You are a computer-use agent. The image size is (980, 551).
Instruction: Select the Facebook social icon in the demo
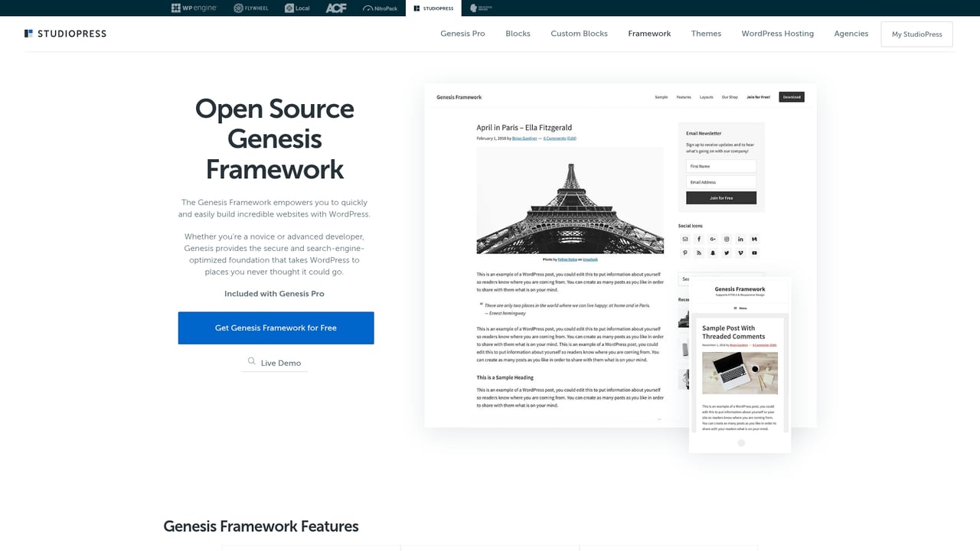(x=699, y=239)
